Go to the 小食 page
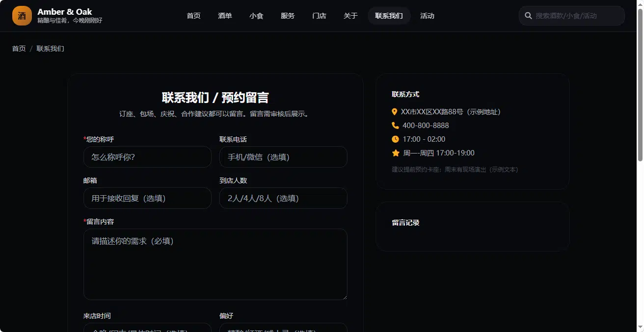The width and height of the screenshot is (644, 332). pos(256,16)
